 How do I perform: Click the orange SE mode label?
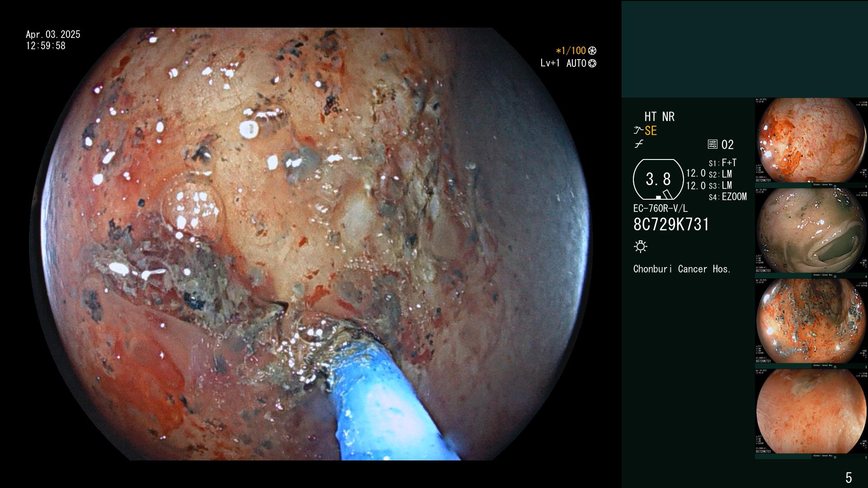651,131
